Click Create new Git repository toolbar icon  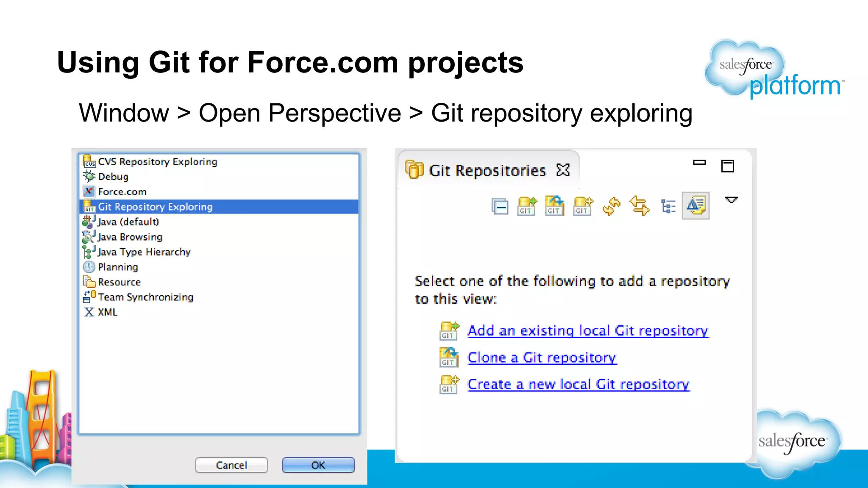pyautogui.click(x=583, y=206)
